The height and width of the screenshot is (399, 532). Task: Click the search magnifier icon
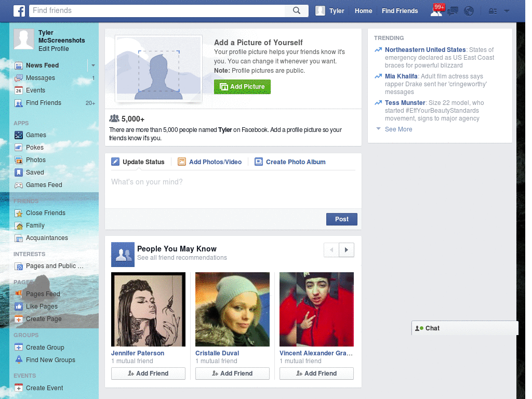pos(297,10)
